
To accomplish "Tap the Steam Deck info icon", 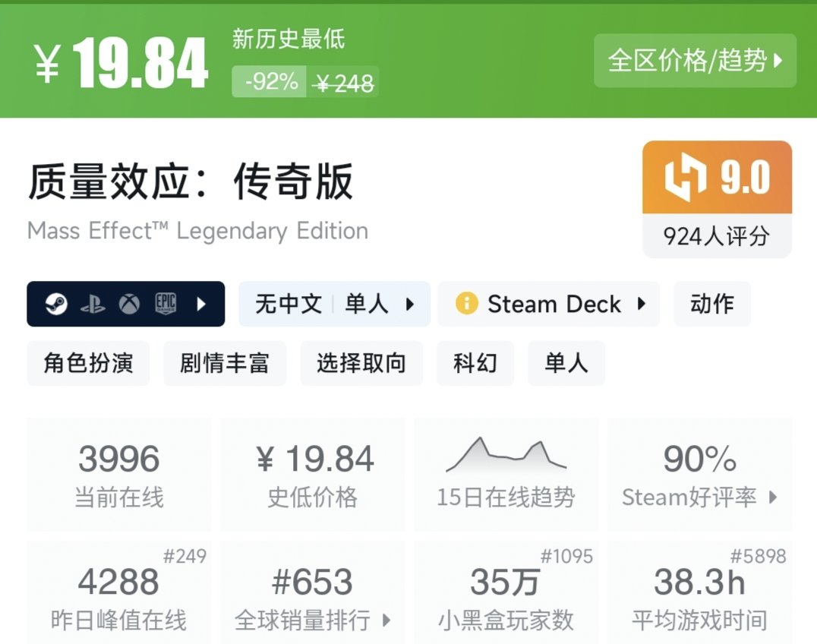I will point(466,304).
